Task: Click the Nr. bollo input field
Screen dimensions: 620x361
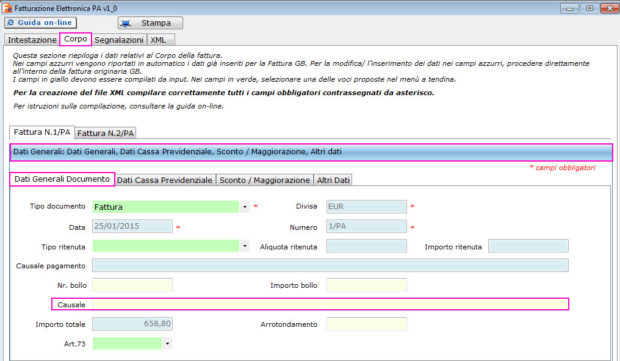Action: [x=132, y=285]
